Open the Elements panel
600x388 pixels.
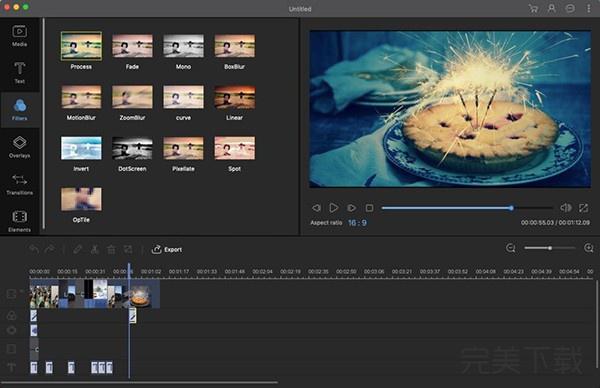[x=20, y=221]
